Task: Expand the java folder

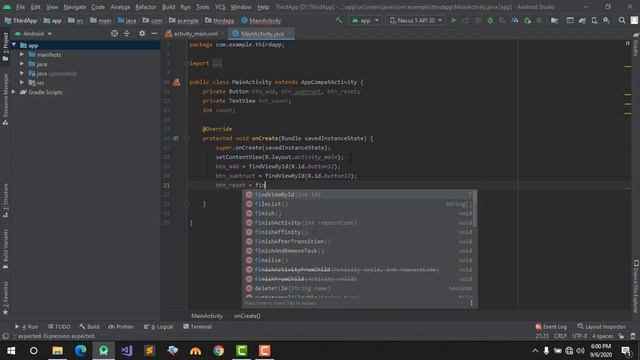Action: tap(22, 64)
